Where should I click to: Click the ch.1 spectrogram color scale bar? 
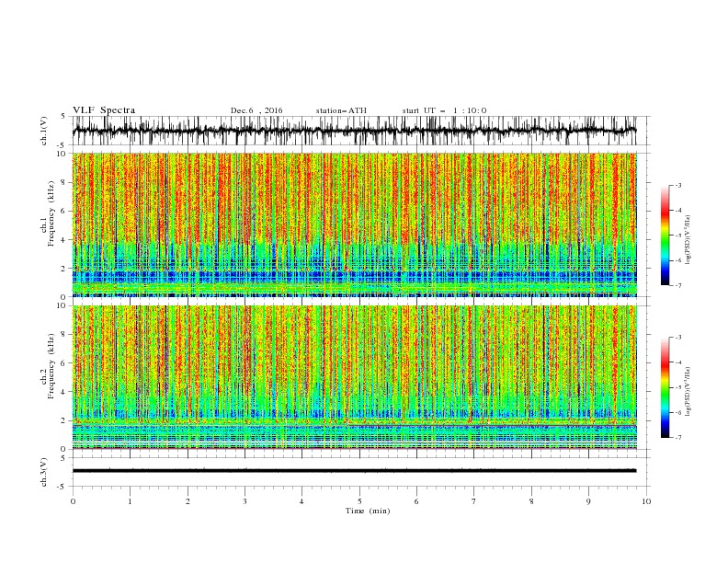click(665, 236)
